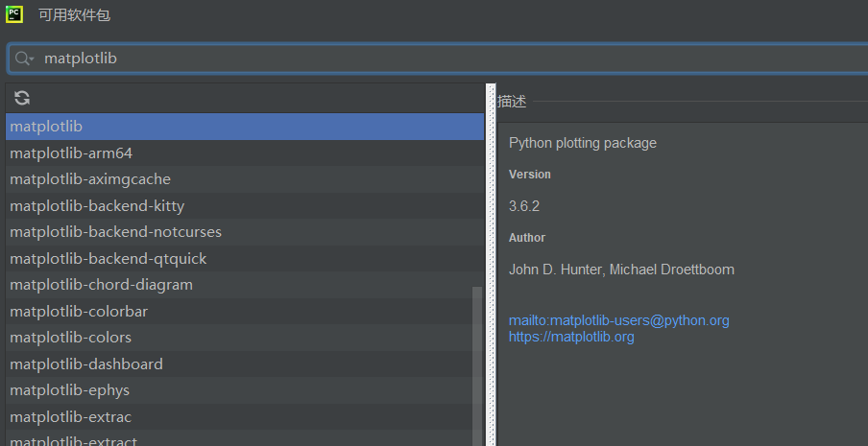Click inside the matplotlib search field

[384, 59]
